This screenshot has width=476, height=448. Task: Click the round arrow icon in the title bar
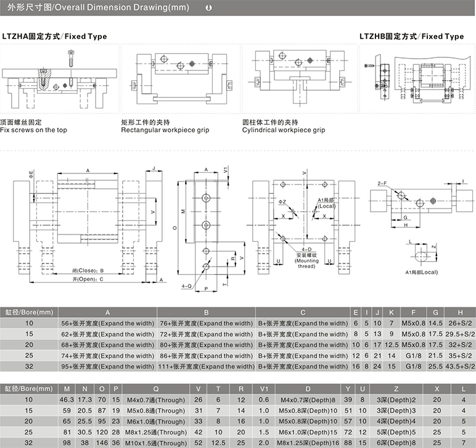click(x=208, y=8)
